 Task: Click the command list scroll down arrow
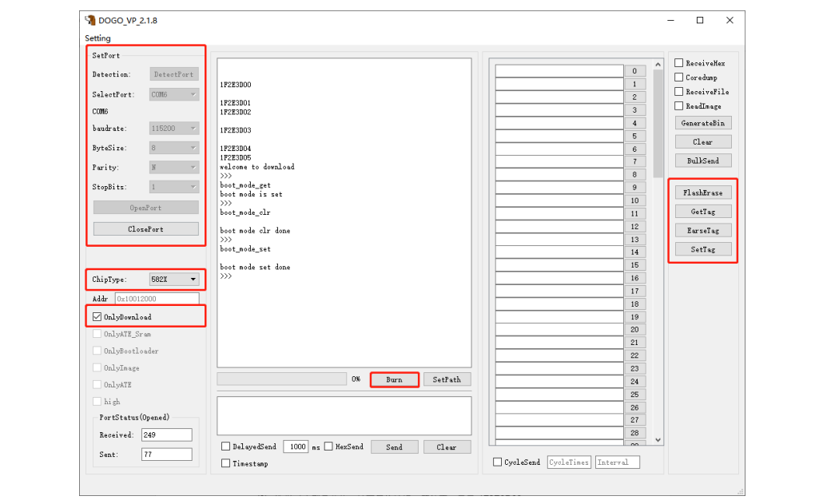click(x=658, y=439)
